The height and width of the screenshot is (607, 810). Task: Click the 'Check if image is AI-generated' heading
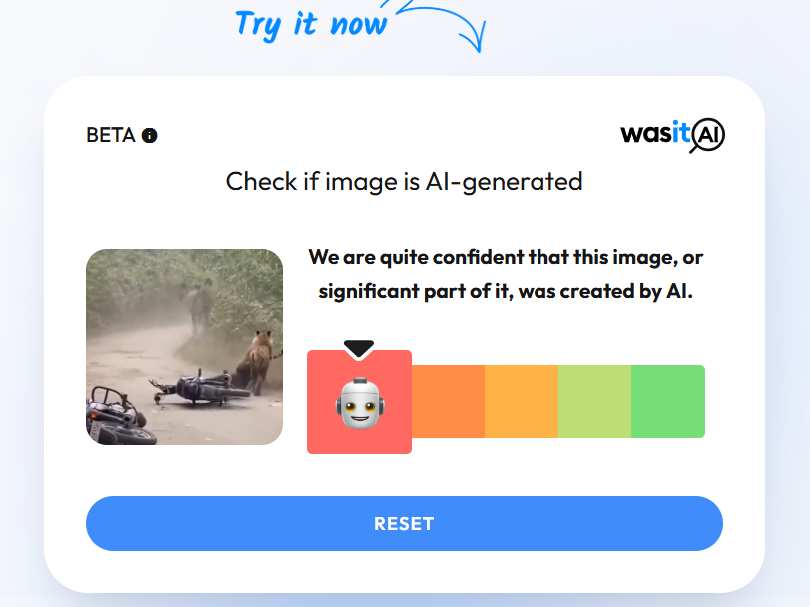point(404,182)
